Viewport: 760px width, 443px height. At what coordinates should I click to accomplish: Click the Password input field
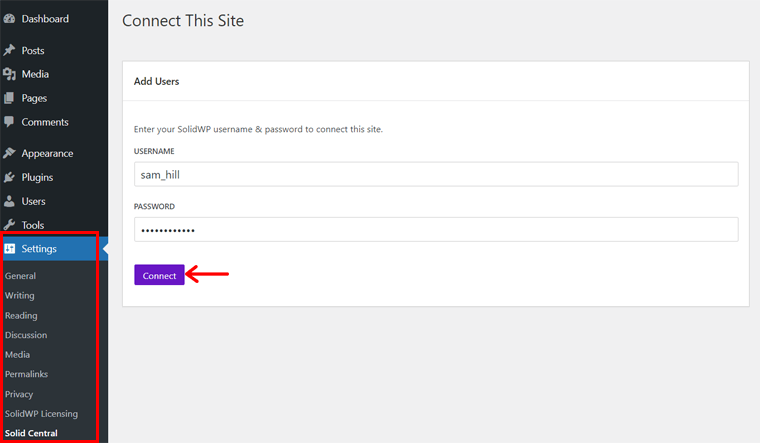point(436,230)
